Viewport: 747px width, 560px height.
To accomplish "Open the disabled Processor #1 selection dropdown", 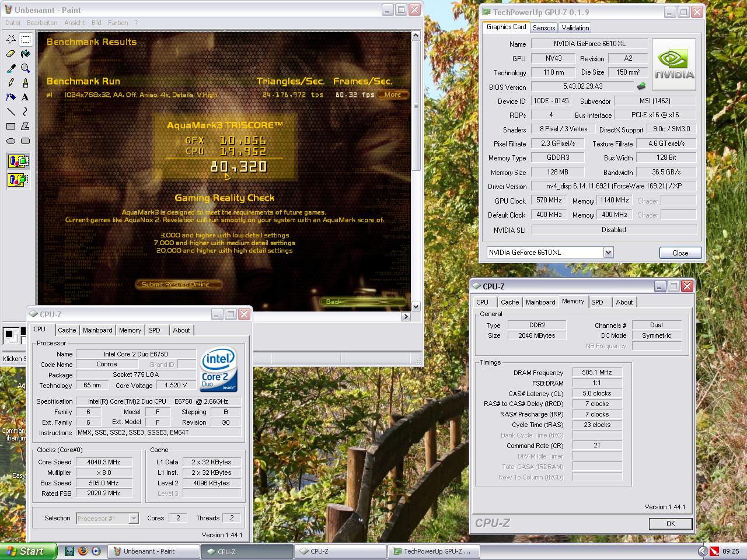I will point(134,518).
